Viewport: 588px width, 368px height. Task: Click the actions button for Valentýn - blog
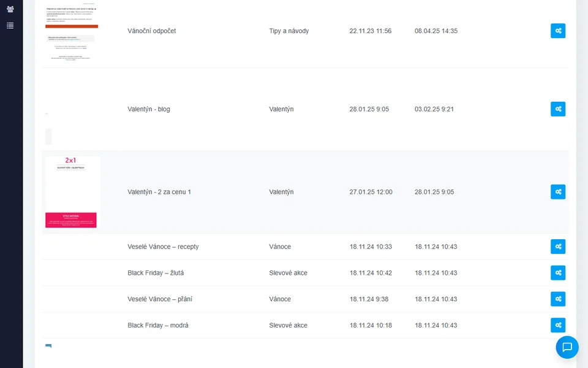pos(558,109)
